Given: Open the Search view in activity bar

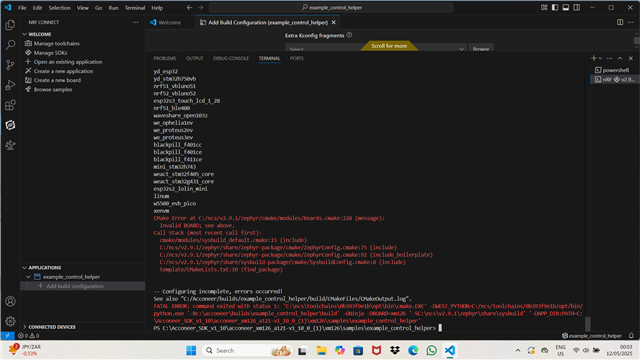Looking at the screenshot, I should [x=10, y=45].
